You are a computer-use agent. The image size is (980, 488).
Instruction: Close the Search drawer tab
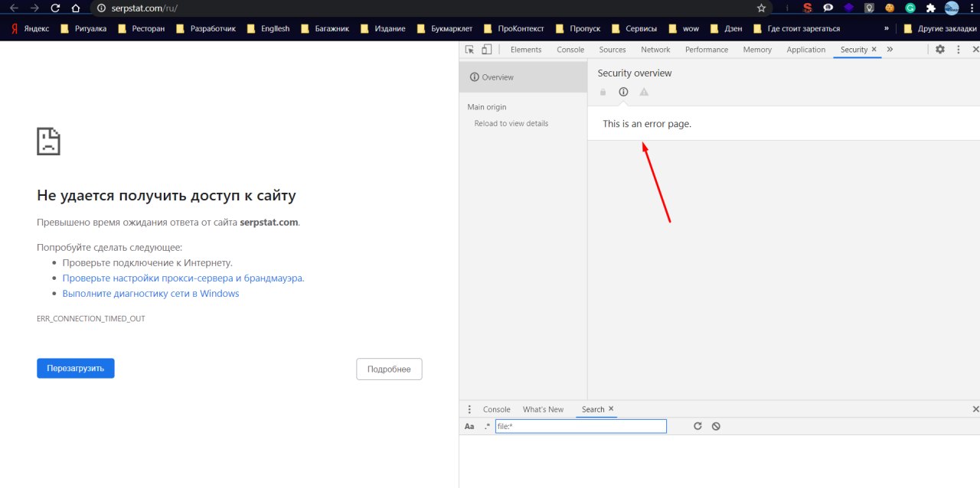tap(611, 408)
